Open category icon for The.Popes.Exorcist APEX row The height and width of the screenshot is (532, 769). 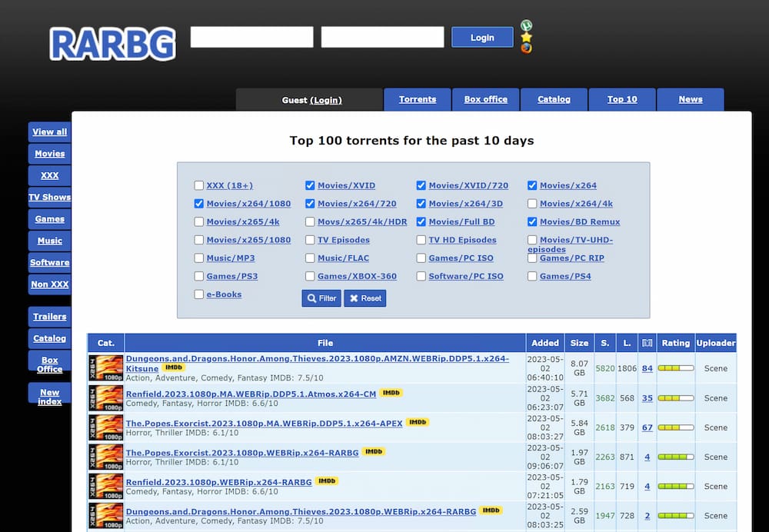(106, 427)
